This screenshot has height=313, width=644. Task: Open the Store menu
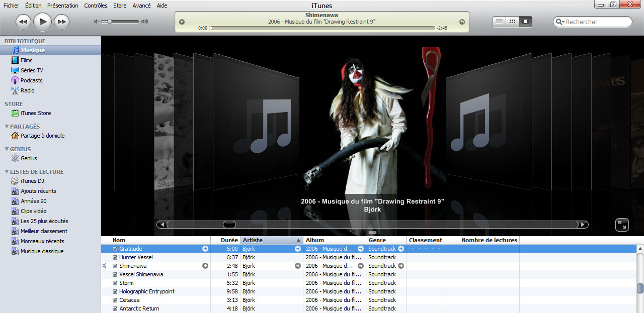coord(120,6)
